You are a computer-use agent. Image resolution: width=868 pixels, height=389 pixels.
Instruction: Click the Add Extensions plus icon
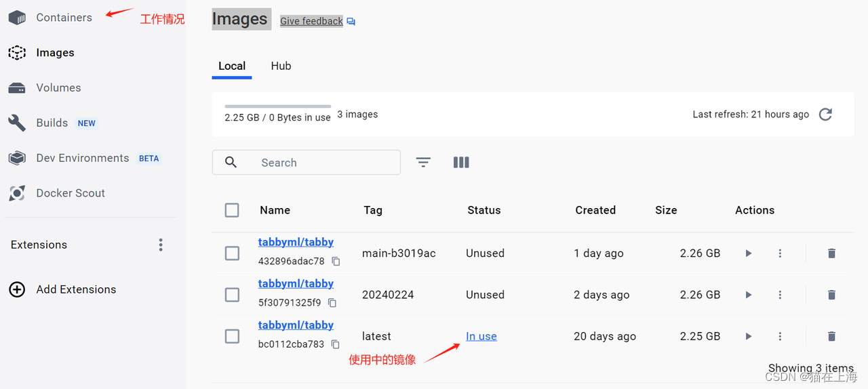[x=17, y=289]
